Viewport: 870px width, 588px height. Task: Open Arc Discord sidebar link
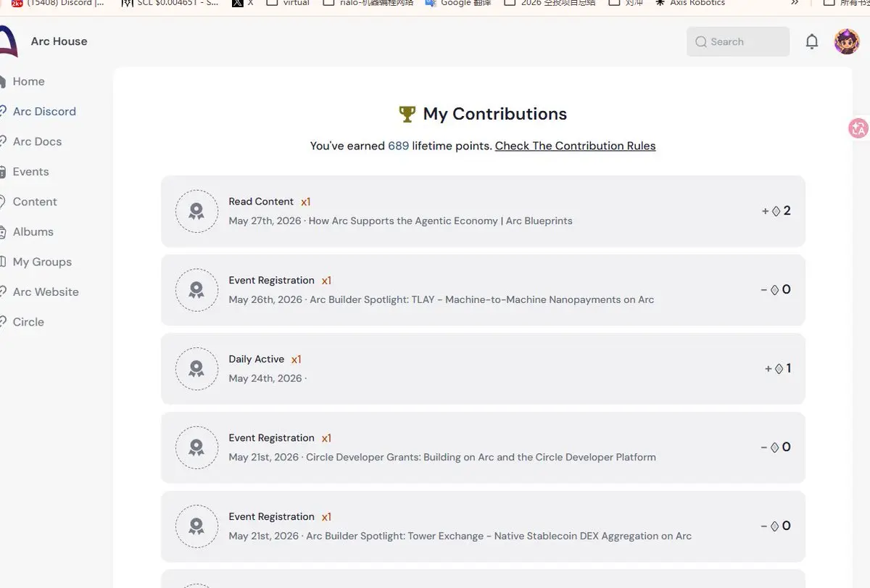pos(44,112)
